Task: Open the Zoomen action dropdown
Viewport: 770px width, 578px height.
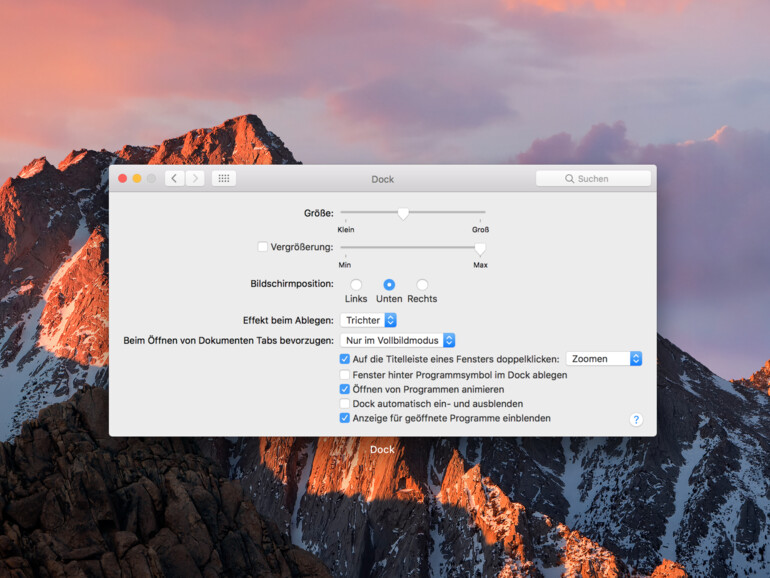Action: (604, 359)
